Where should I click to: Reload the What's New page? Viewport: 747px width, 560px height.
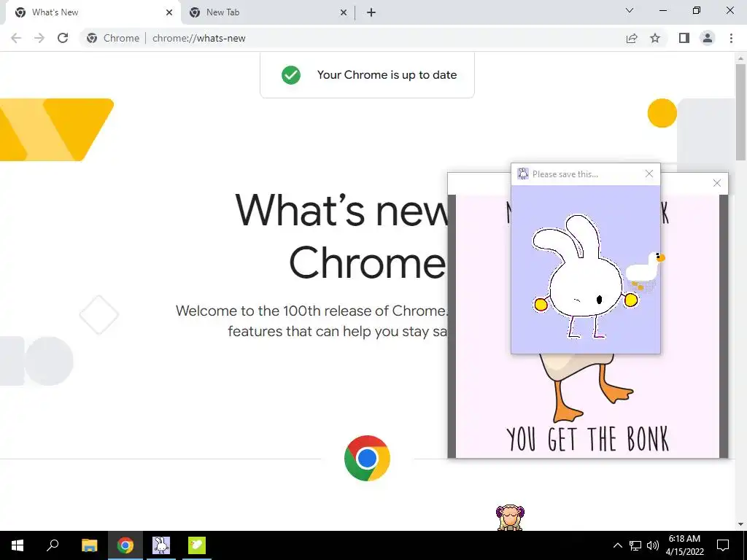coord(63,38)
